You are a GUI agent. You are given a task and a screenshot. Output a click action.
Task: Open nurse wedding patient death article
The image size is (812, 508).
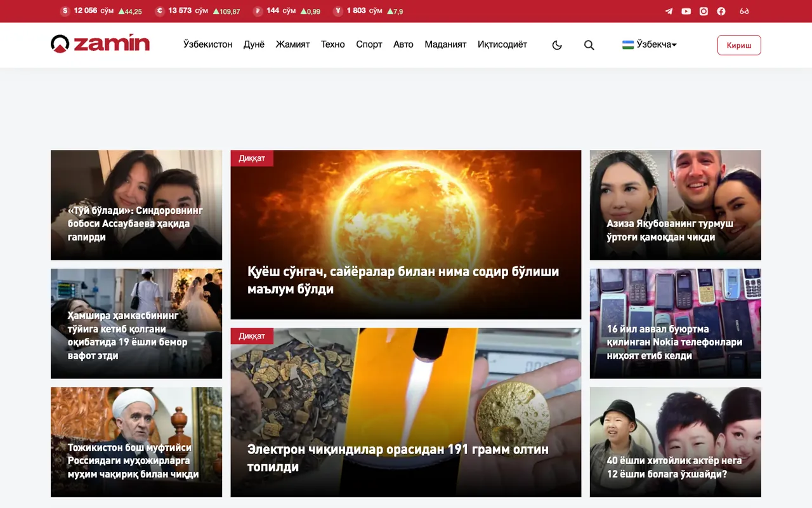coord(136,324)
